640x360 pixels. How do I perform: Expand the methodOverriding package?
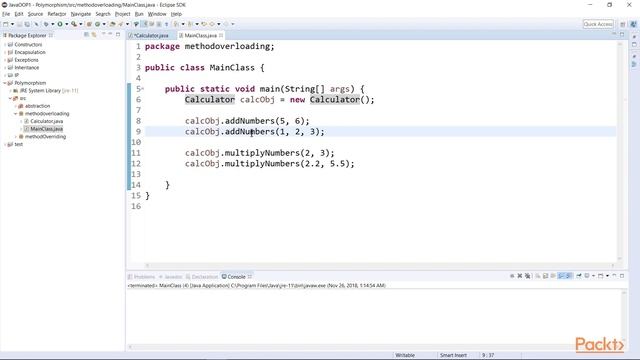[16, 137]
